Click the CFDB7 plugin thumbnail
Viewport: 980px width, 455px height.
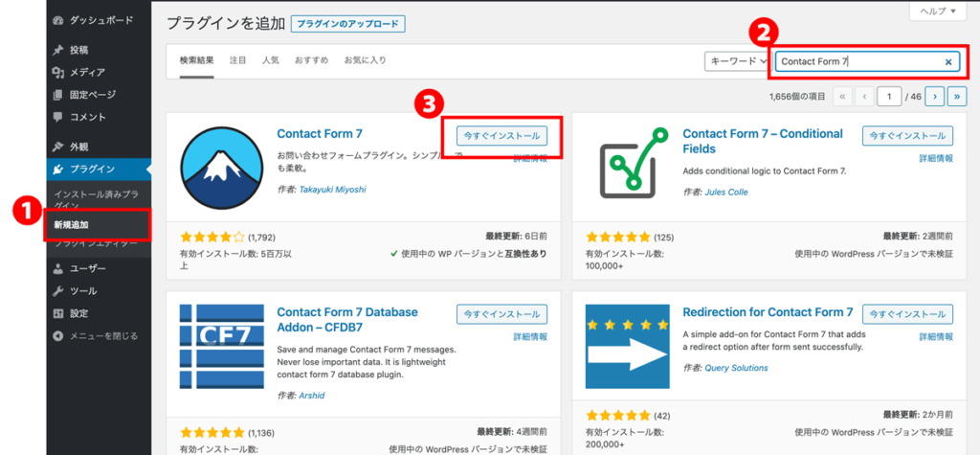tap(222, 346)
